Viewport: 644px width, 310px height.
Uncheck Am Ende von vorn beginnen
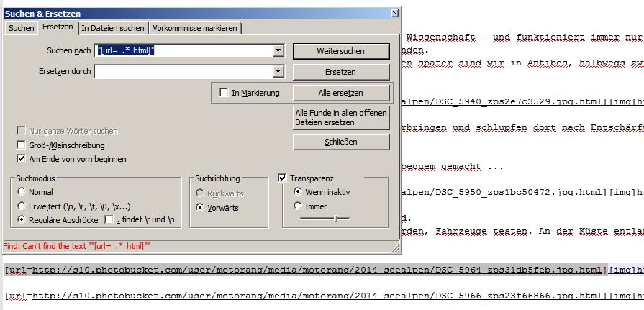(x=21, y=158)
